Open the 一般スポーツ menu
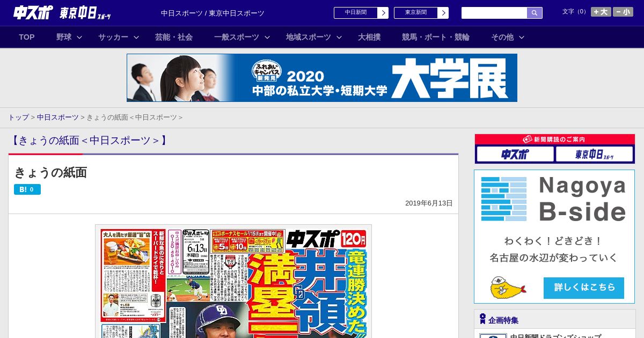This screenshot has height=338, width=644. [237, 37]
